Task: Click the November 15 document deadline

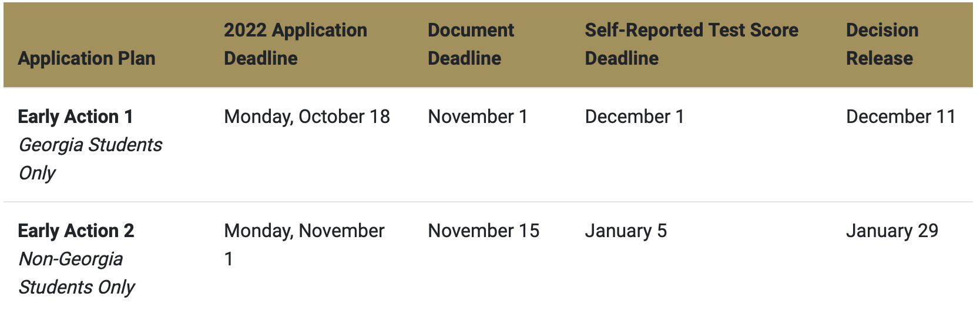Action: click(x=484, y=231)
